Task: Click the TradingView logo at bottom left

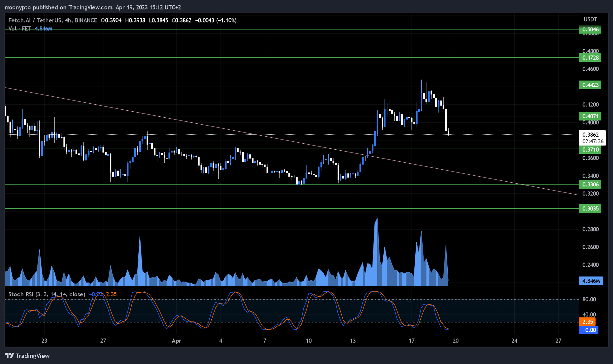Action: coord(27,356)
